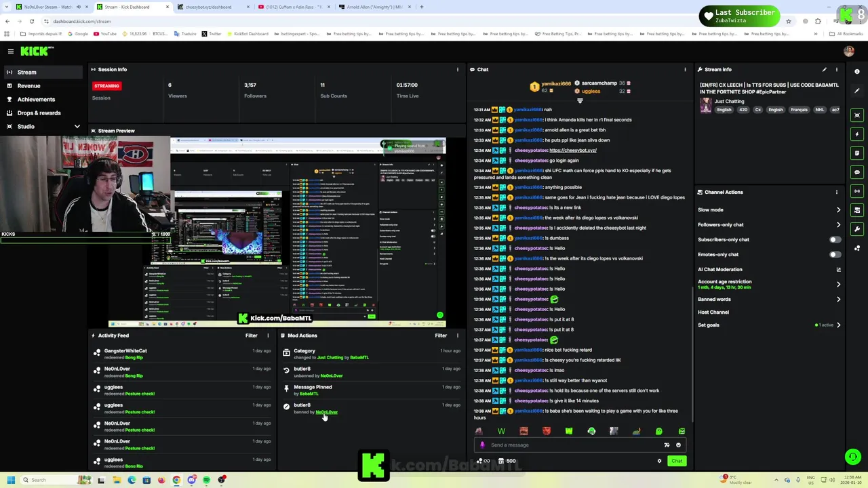Click the lightning bolt icon in the right sidebar
Viewport: 868px width, 488px height.
pos(857,134)
